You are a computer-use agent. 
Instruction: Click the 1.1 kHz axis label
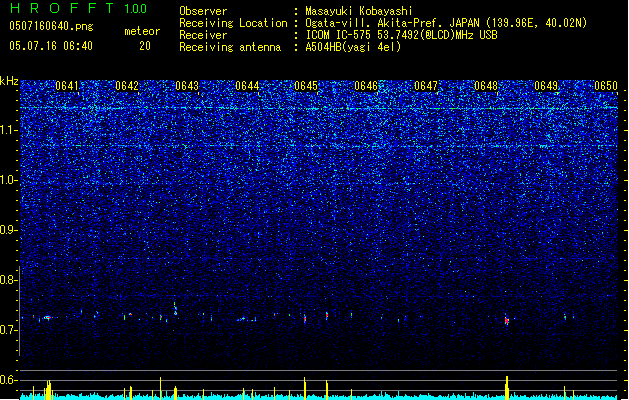click(x=9, y=130)
